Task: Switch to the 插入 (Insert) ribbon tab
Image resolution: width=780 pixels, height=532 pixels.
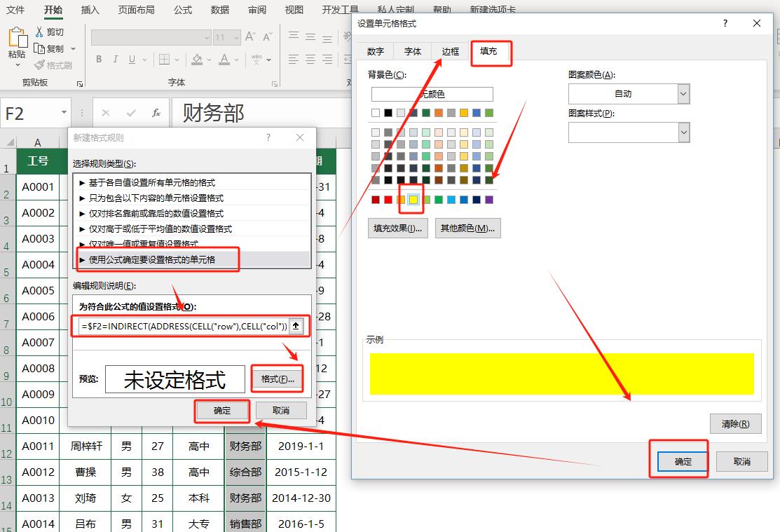Action: pos(90,9)
